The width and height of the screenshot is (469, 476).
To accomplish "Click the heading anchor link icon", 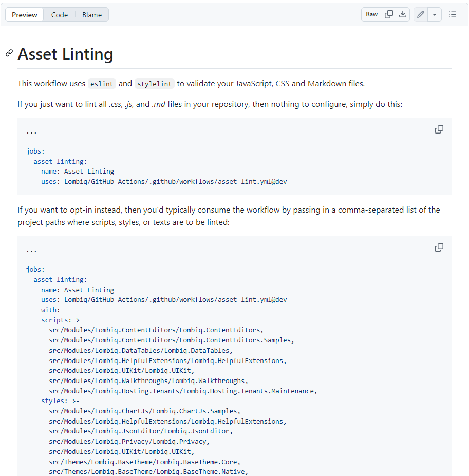I will pos(9,53).
